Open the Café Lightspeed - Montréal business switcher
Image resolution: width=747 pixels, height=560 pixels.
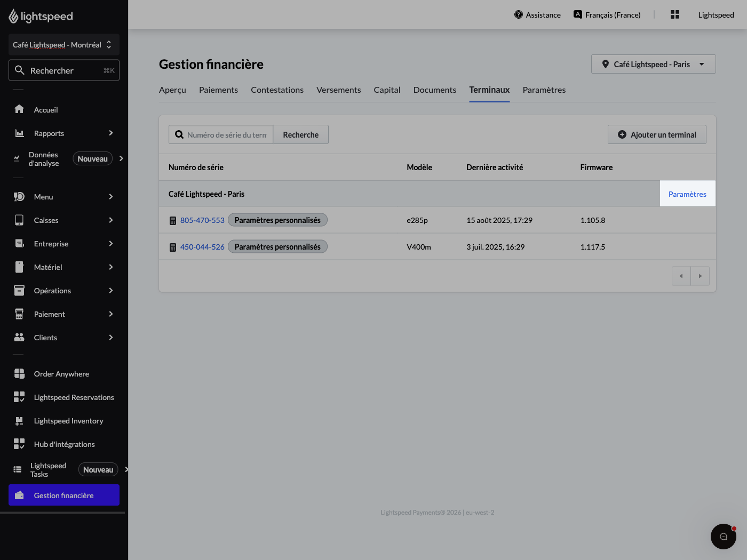[x=64, y=45]
